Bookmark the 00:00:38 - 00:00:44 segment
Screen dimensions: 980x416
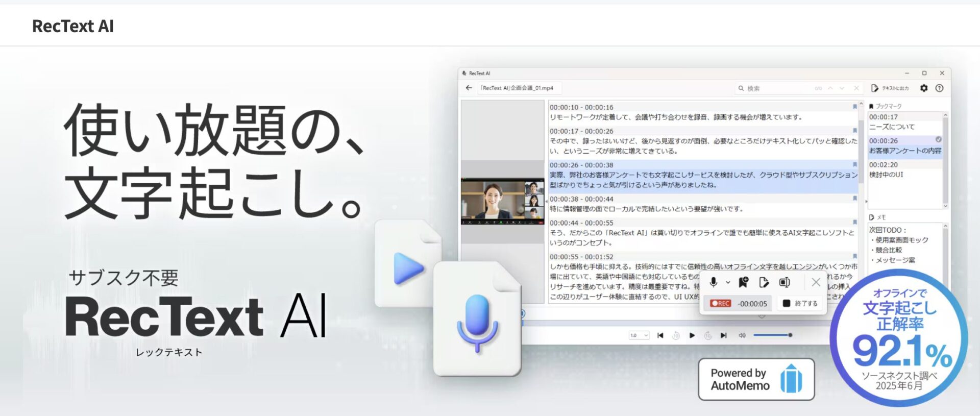coord(854,199)
